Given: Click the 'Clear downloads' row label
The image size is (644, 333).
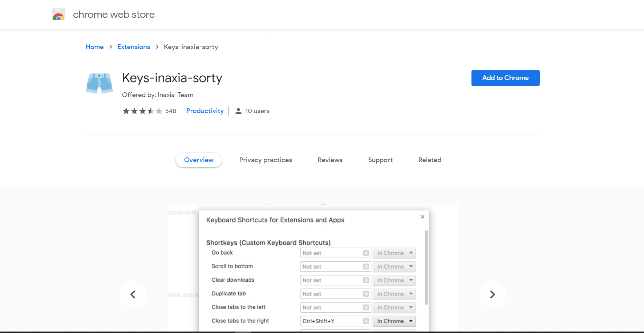Looking at the screenshot, I should click(x=233, y=280).
